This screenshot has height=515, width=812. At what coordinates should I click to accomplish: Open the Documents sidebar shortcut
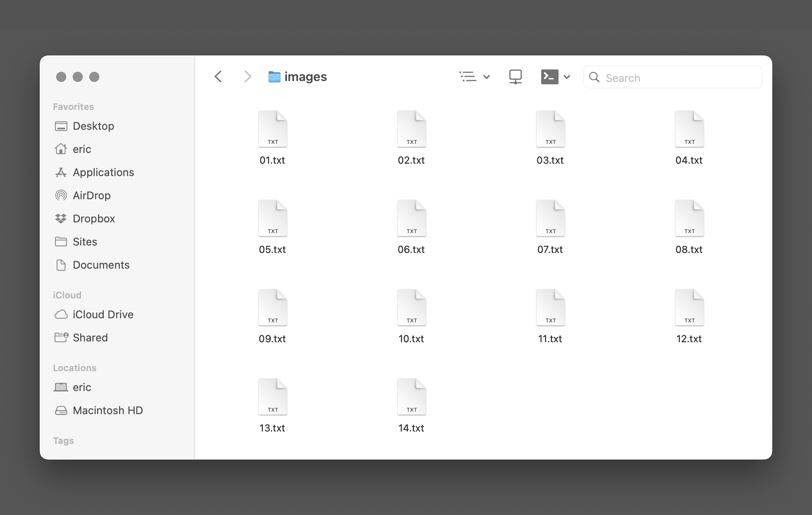(x=100, y=265)
